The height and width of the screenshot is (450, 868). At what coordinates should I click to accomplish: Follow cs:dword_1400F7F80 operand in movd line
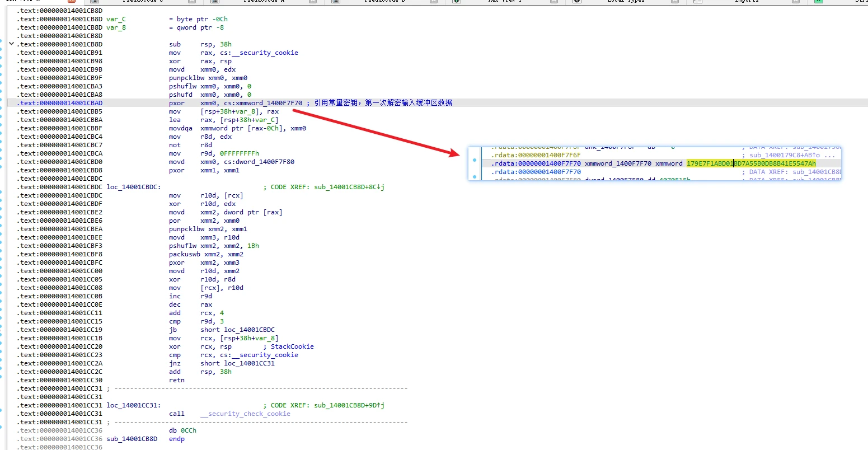pos(259,162)
